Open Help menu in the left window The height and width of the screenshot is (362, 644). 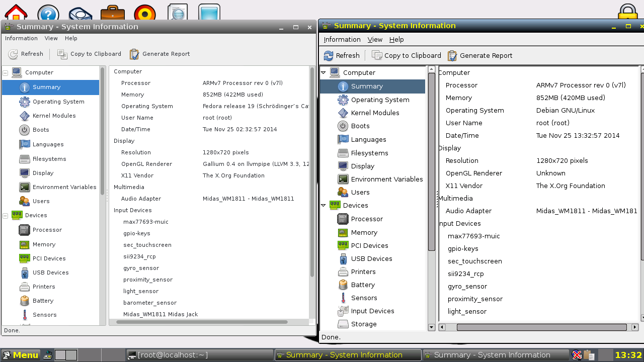pos(71,38)
